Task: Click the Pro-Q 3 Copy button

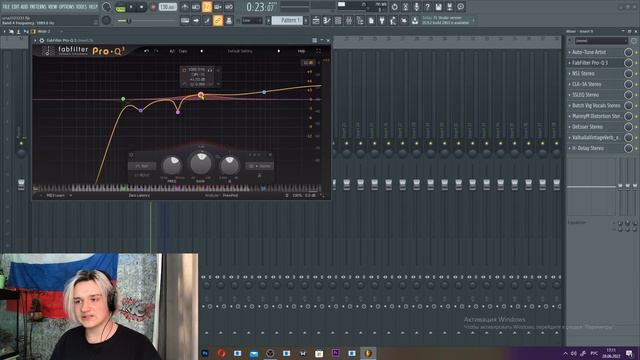Action: (183, 51)
